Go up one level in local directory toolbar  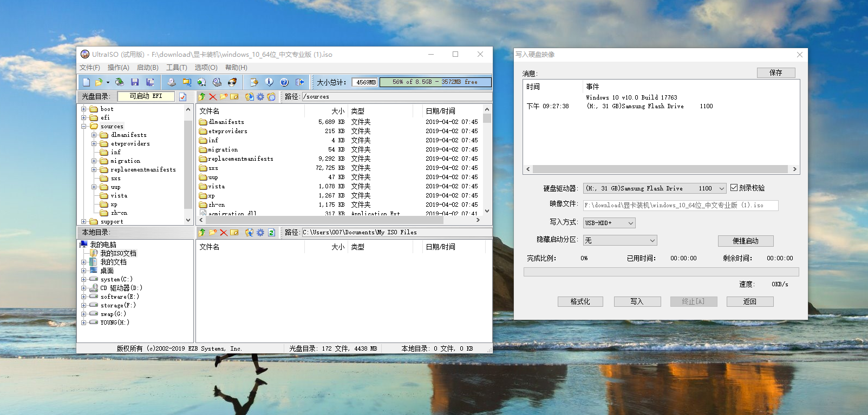(202, 232)
